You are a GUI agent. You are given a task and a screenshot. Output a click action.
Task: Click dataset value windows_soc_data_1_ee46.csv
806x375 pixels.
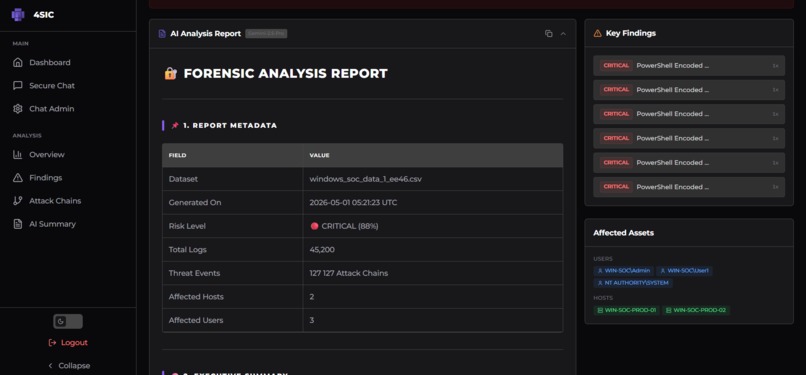pos(365,179)
